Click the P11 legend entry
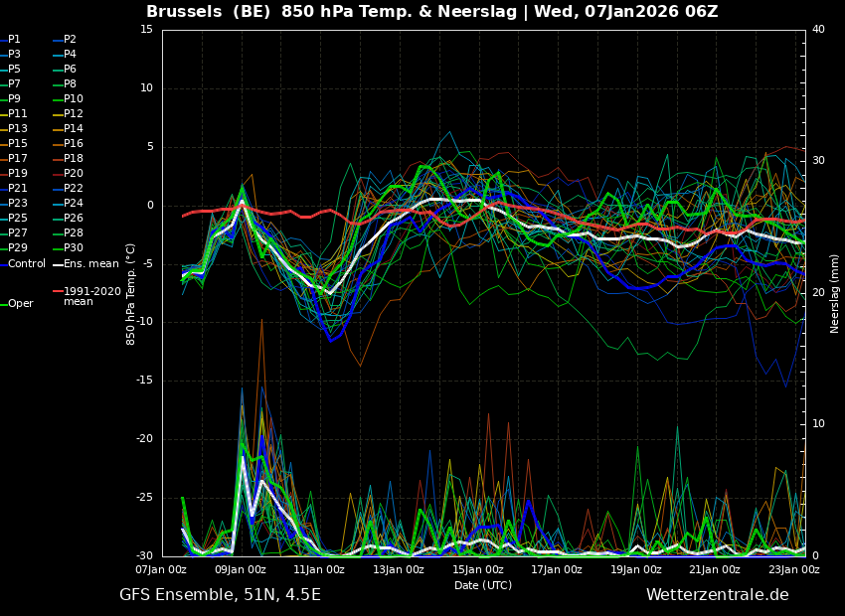 14,113
